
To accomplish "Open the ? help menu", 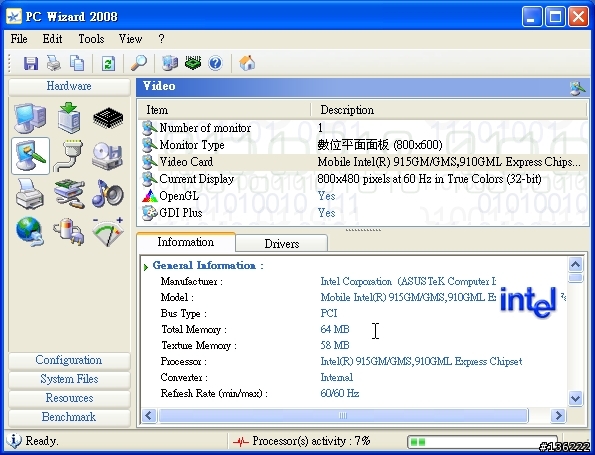I will point(161,39).
